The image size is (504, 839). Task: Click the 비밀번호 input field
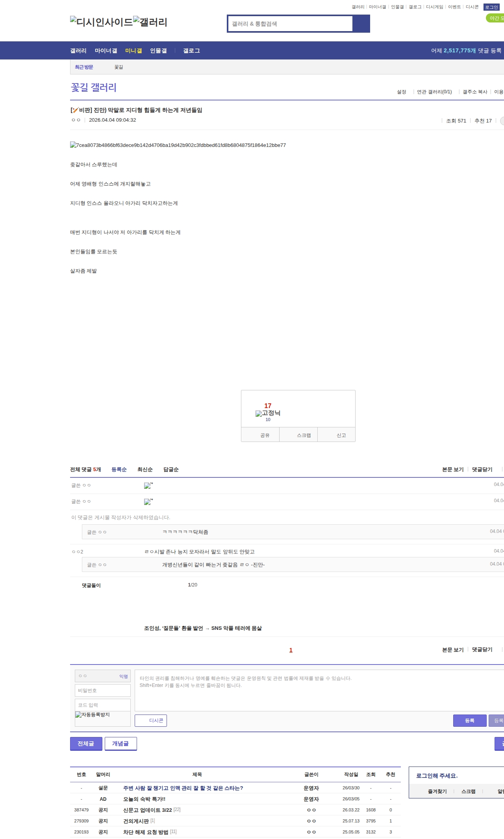(102, 691)
